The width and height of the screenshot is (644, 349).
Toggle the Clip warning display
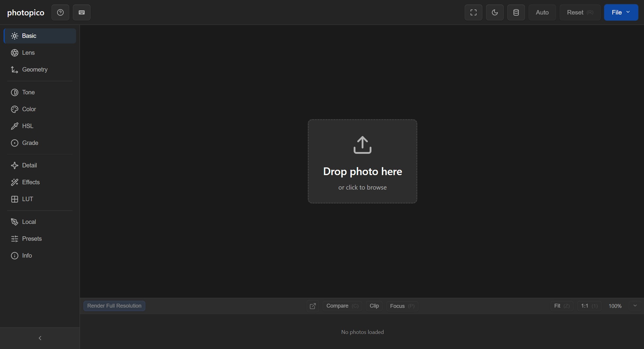pyautogui.click(x=374, y=306)
